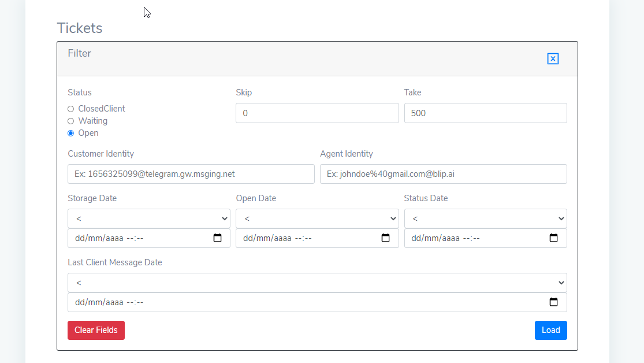Click the Status Date datetime field

(486, 238)
